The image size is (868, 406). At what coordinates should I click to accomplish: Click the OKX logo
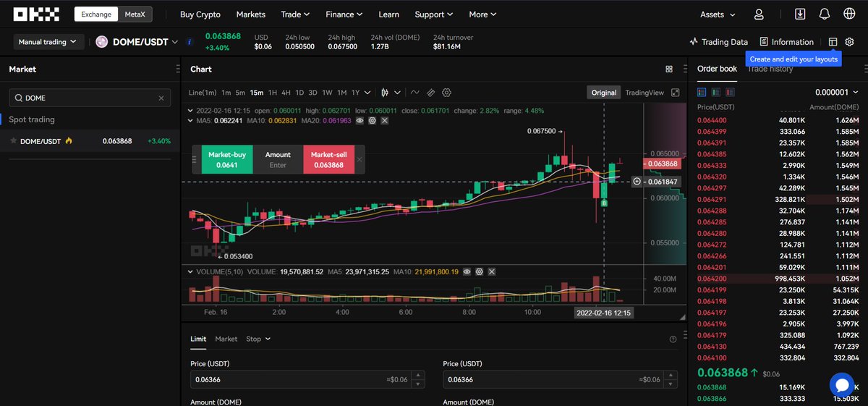38,14
